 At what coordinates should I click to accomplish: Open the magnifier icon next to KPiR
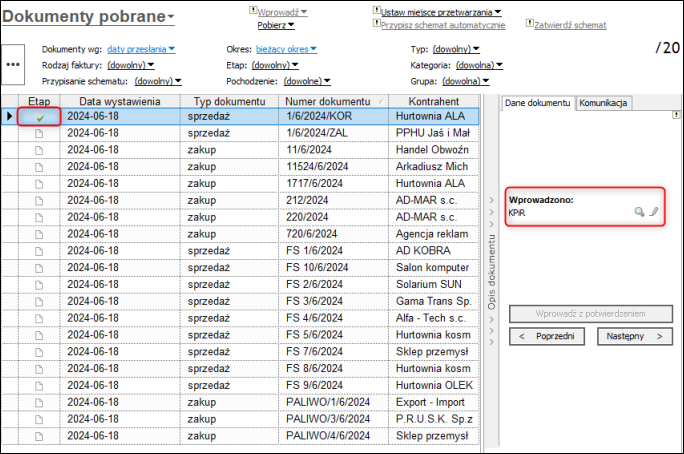click(x=639, y=212)
